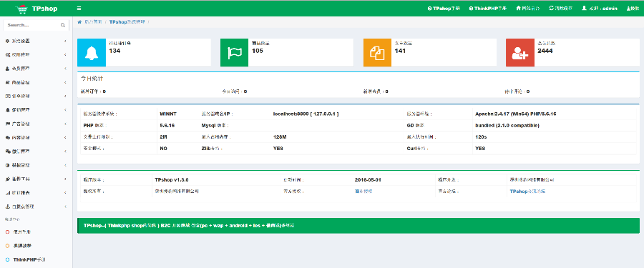Image resolution: width=644 pixels, height=268 pixels.
Task: Click the bundled (2.1.0 compatible) GD value
Action: [507, 125]
